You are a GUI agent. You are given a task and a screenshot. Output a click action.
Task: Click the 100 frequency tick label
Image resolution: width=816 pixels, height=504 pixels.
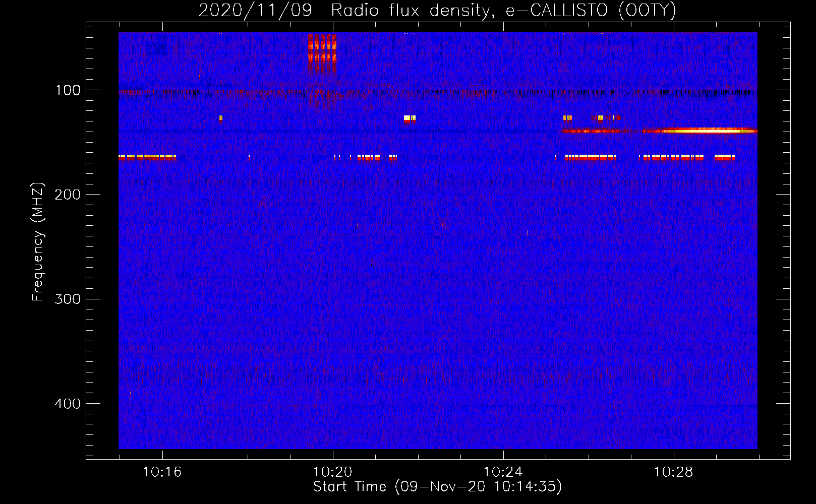click(68, 90)
